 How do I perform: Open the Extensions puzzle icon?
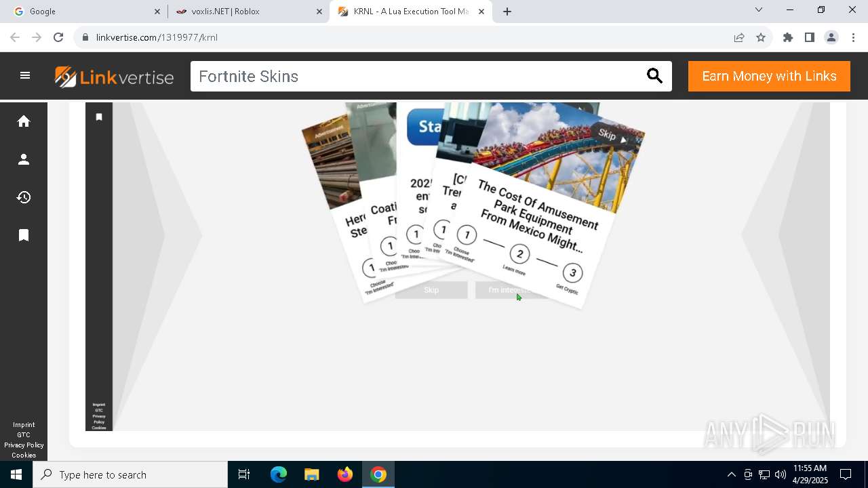(x=788, y=37)
